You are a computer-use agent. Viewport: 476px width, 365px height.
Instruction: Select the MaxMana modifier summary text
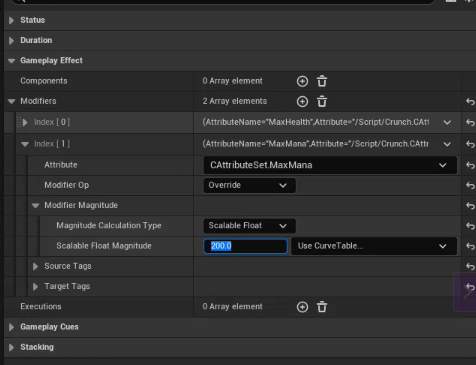(x=316, y=144)
